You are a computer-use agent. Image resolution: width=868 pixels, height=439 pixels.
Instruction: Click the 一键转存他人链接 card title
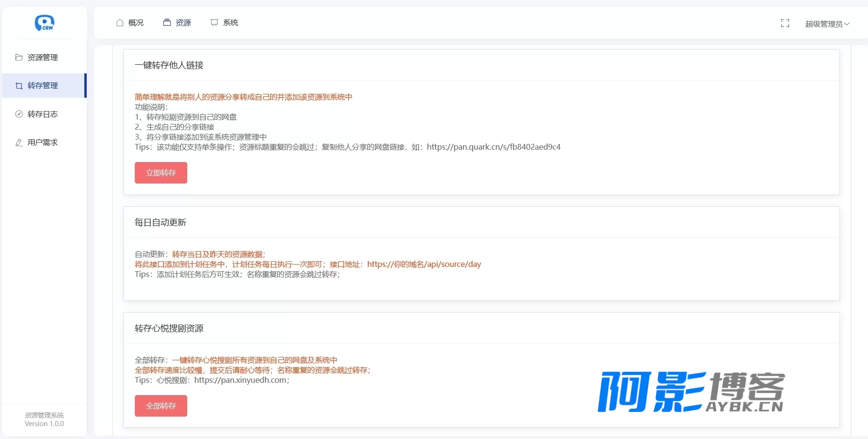[x=169, y=65]
